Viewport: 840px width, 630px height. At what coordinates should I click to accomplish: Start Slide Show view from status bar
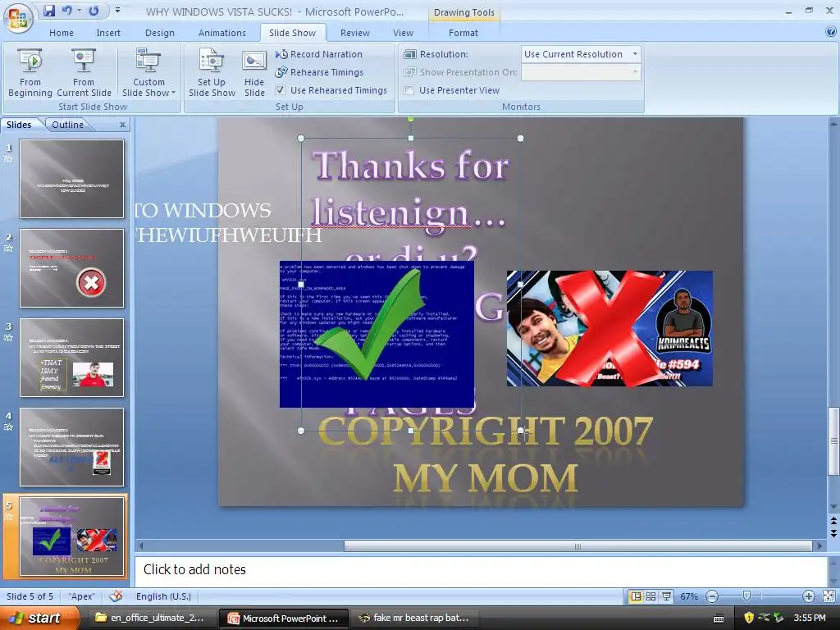[666, 596]
